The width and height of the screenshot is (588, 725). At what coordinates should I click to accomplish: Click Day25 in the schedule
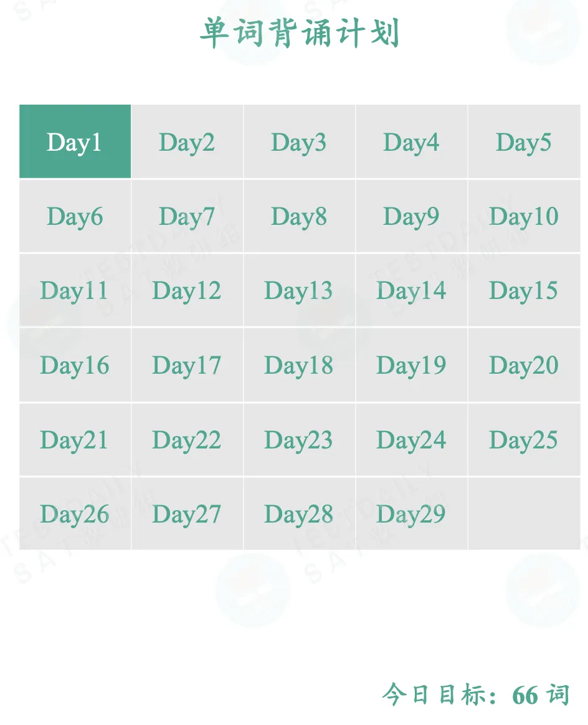(x=524, y=440)
